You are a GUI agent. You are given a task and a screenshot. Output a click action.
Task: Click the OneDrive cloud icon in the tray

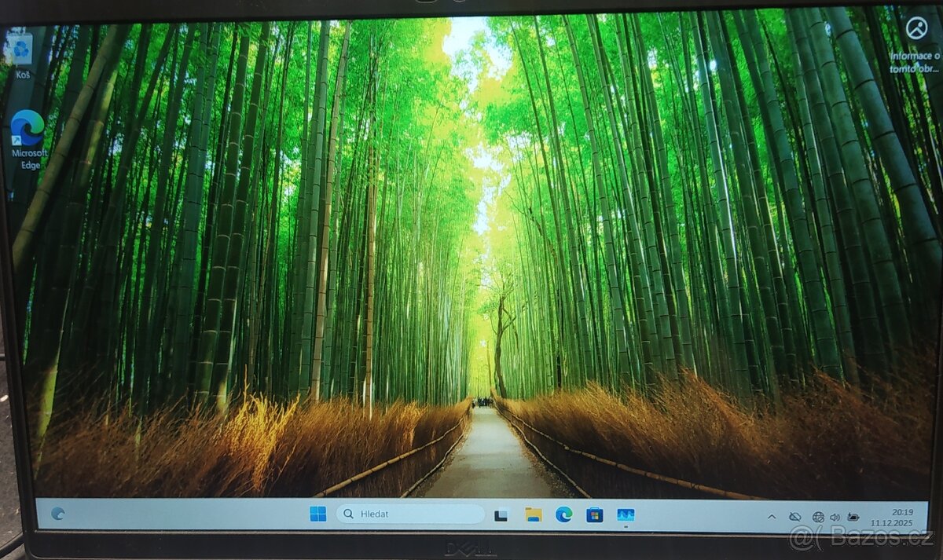click(x=795, y=517)
